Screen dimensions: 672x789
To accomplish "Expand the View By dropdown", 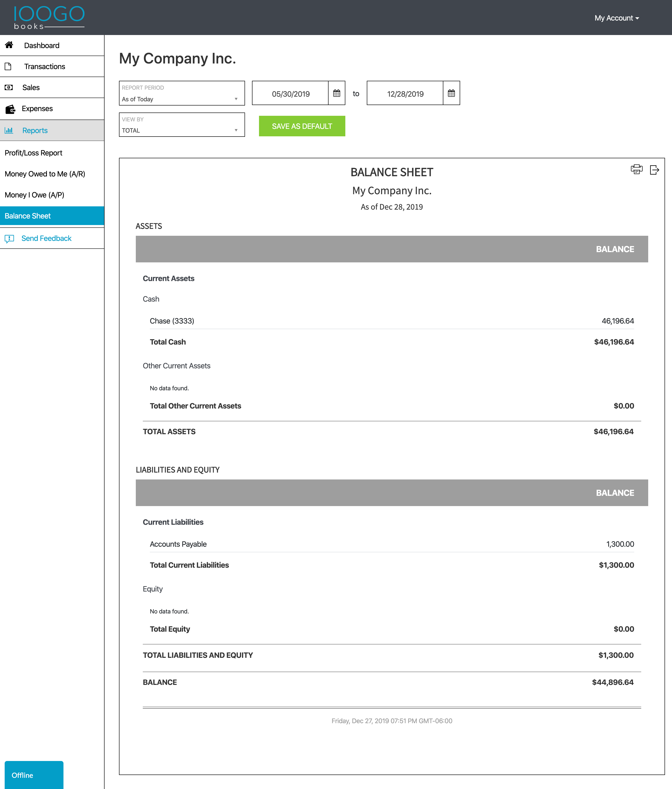I will coord(182,124).
